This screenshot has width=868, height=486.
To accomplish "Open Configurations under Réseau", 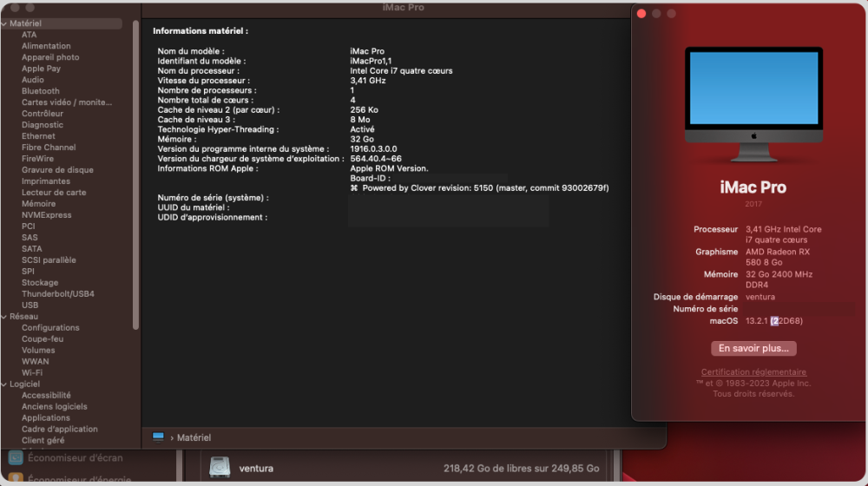I will [50, 328].
